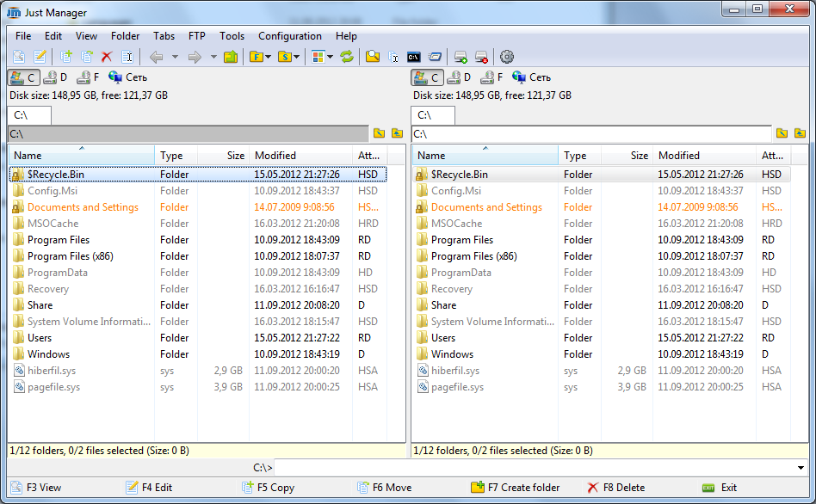The width and height of the screenshot is (816, 504).
Task: Open the Help menu
Action: [346, 36]
